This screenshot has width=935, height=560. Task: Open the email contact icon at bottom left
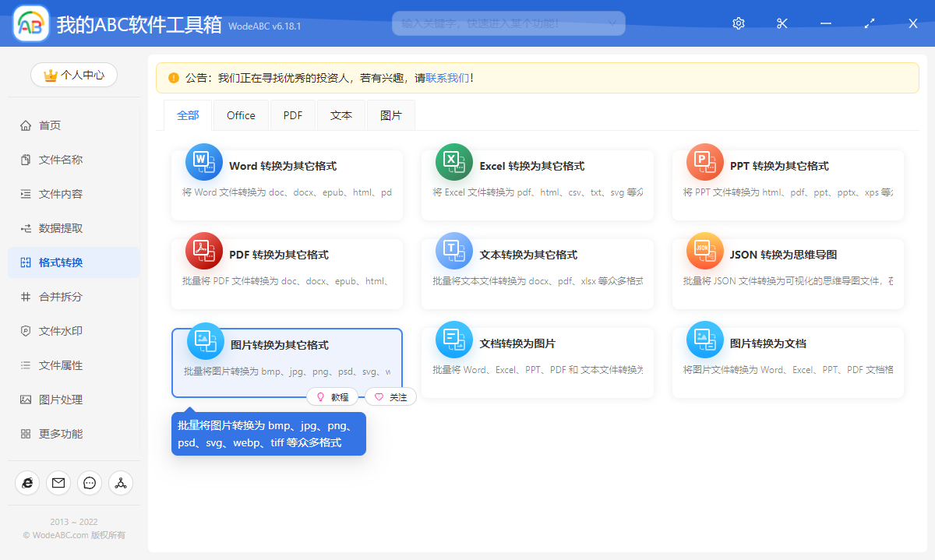coord(58,483)
